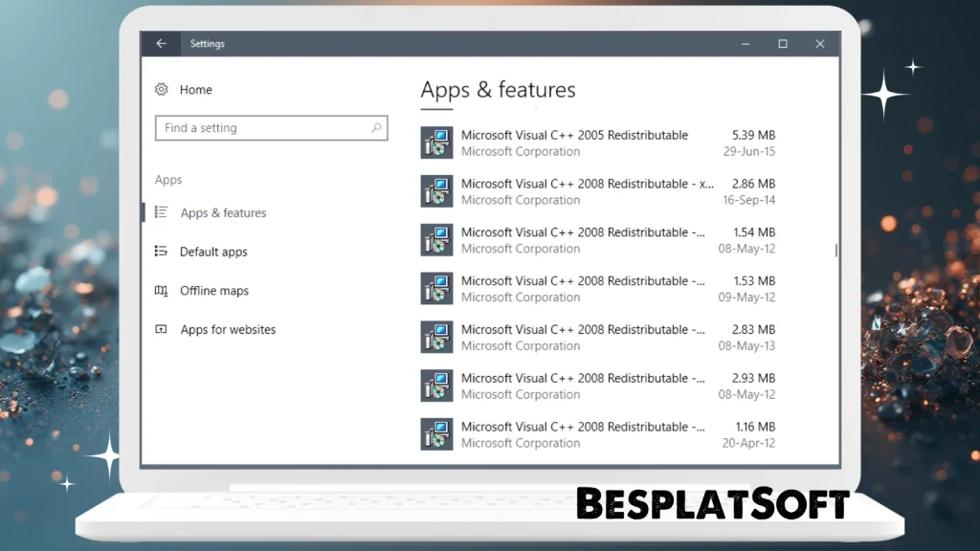Click the Visual C++ 2005 Redistributable app icon

pyautogui.click(x=436, y=143)
